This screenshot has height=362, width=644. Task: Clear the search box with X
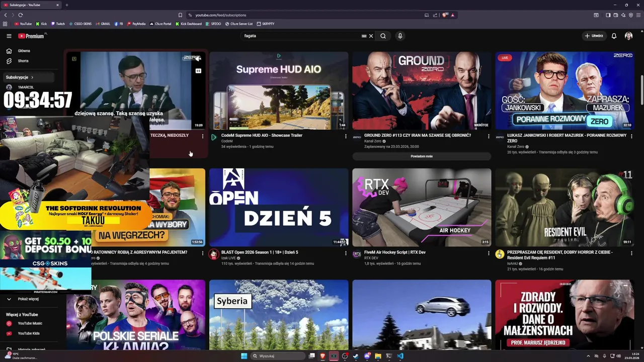coord(371,36)
